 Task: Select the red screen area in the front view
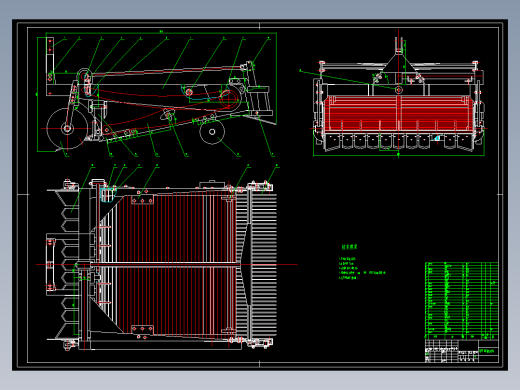398,113
